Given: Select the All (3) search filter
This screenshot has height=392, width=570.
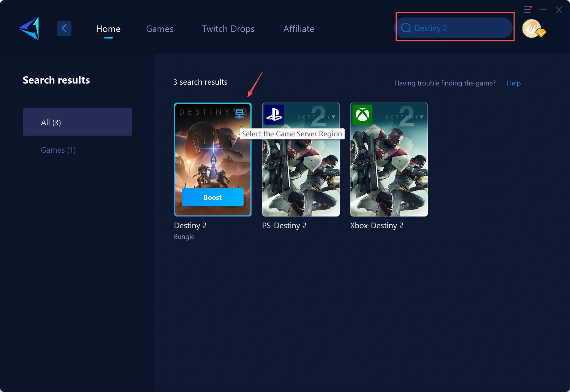Looking at the screenshot, I should [78, 122].
